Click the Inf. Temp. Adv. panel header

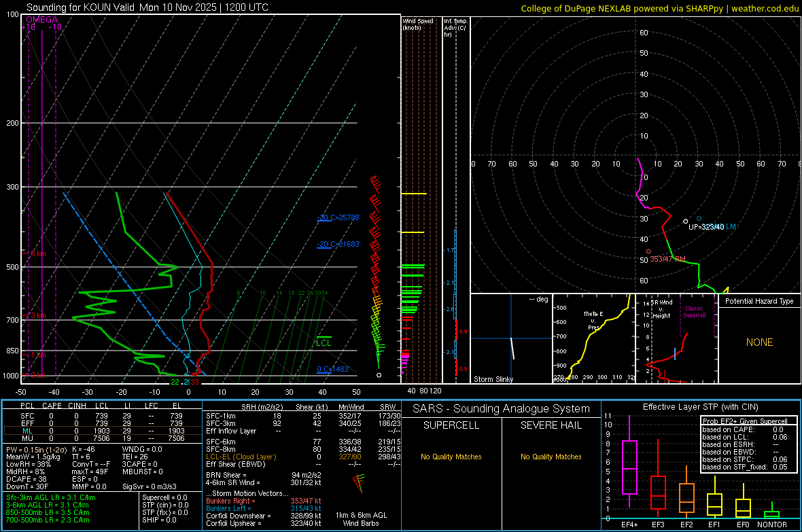click(455, 28)
